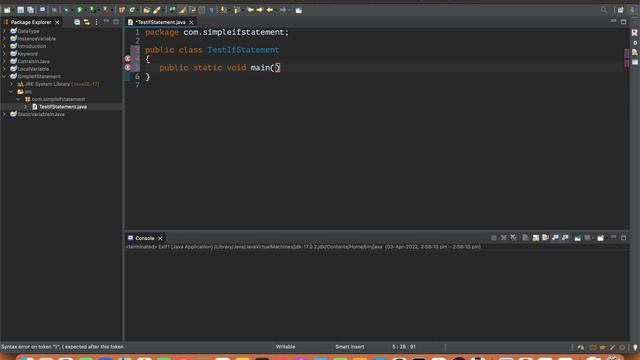This screenshot has width=640, height=360.
Task: Toggle Link with Editor in Package Explorer
Action: pos(87,22)
